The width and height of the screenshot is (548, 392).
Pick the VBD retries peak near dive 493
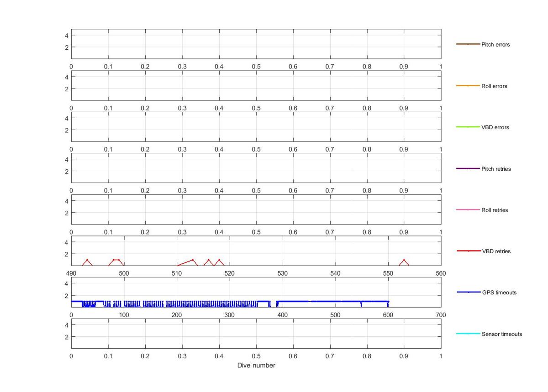[87, 260]
